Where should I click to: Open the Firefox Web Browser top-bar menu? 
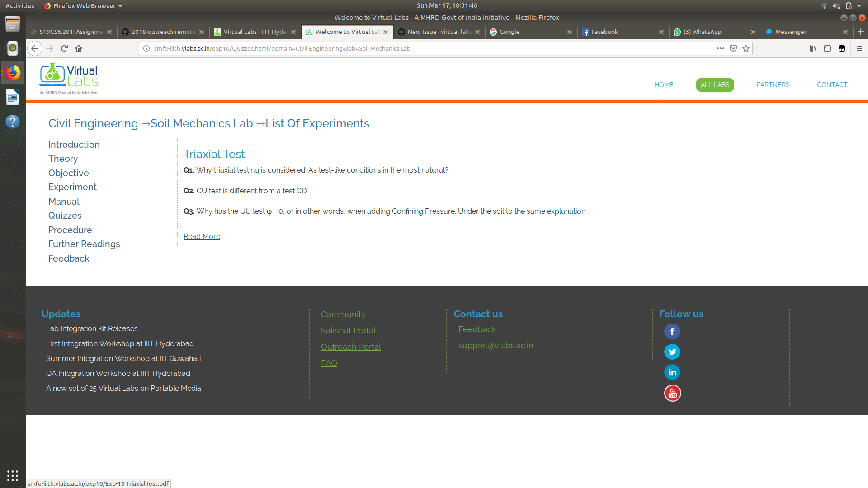[82, 6]
